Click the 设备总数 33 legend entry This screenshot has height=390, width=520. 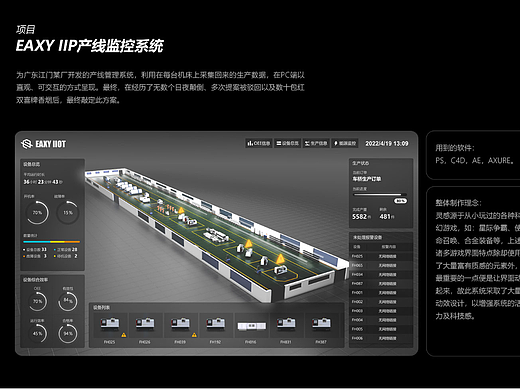(x=35, y=250)
